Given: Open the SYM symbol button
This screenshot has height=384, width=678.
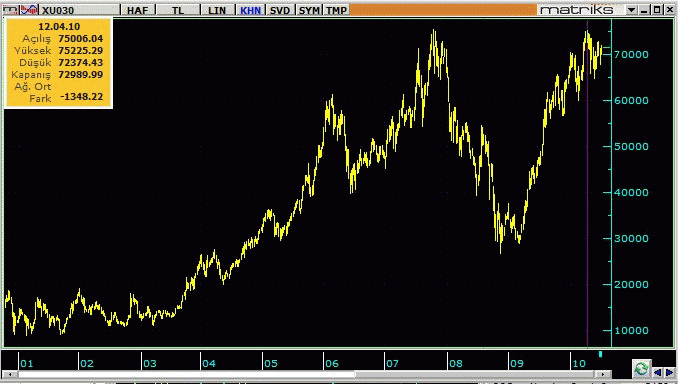Looking at the screenshot, I should 310,10.
